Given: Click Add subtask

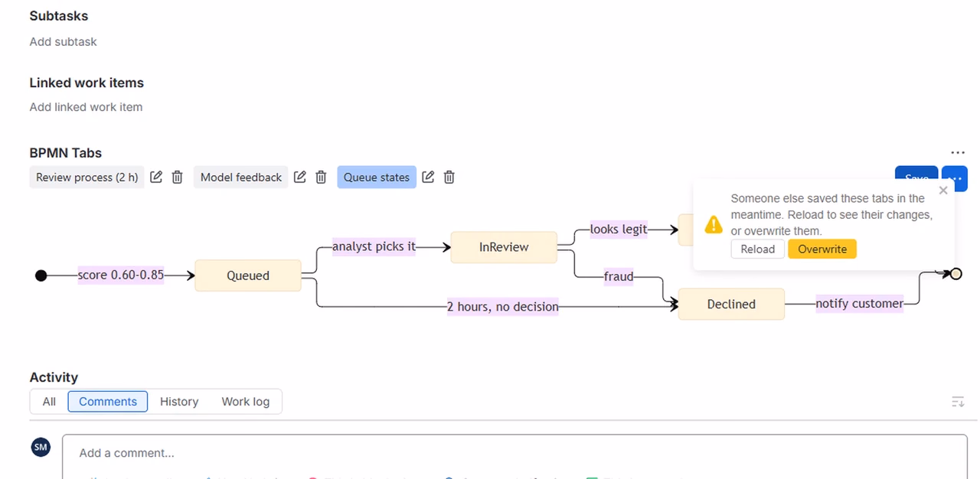Looking at the screenshot, I should 64,42.
